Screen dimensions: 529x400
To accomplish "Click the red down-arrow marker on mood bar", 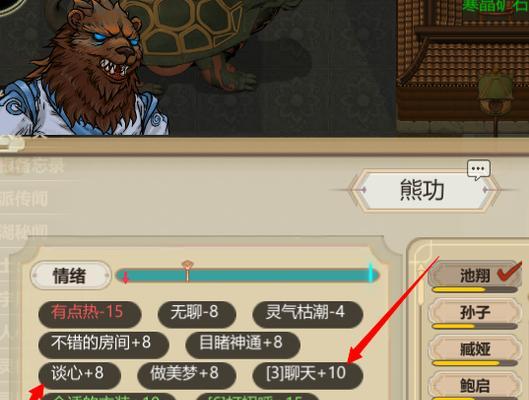I will tap(126, 278).
